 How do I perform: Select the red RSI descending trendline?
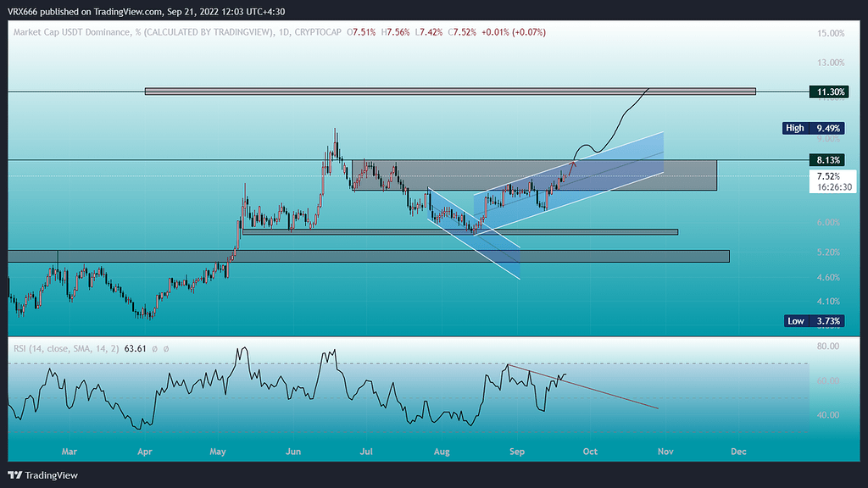(x=610, y=391)
